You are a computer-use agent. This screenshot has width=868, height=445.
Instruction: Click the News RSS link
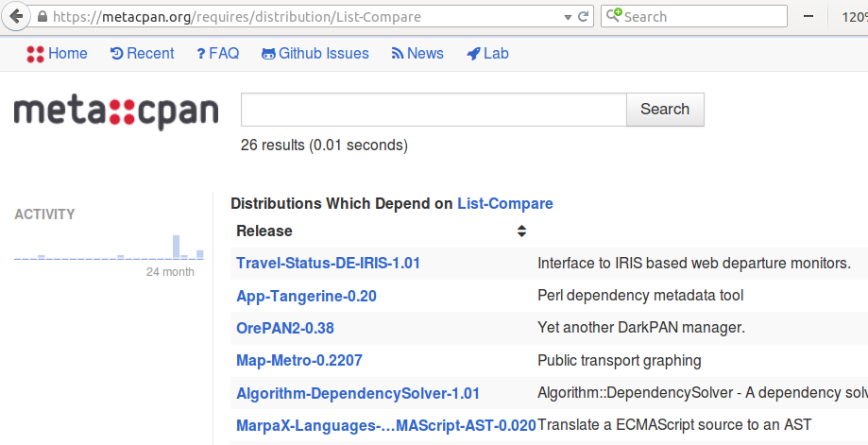(417, 54)
